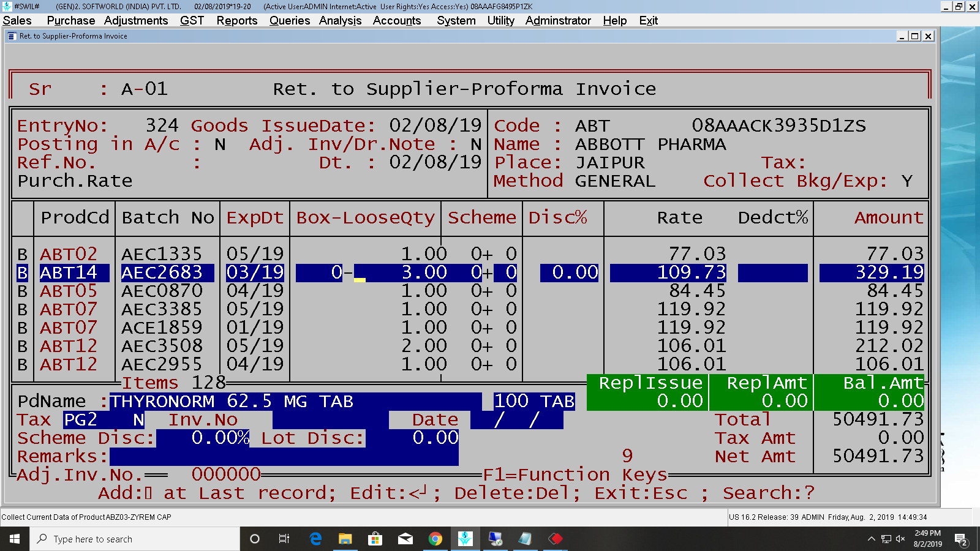The image size is (980, 551).
Task: Open the Adminstrator menu
Action: [x=558, y=20]
